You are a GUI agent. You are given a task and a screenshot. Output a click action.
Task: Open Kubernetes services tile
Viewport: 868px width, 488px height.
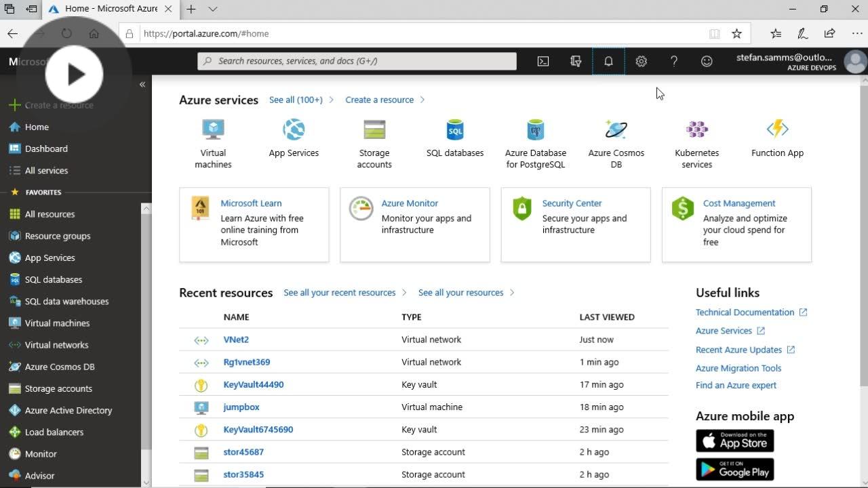click(x=697, y=144)
